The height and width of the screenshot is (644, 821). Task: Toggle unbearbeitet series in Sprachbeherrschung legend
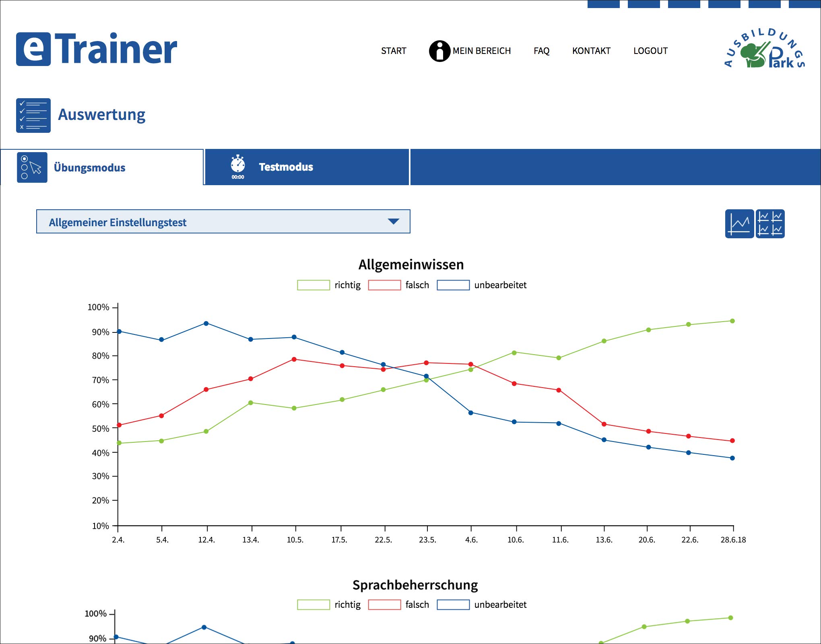(x=453, y=605)
